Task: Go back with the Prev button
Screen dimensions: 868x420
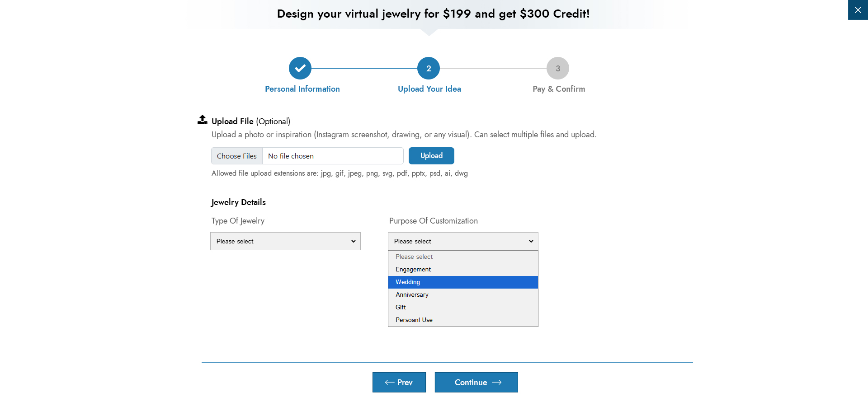Action: (x=399, y=383)
